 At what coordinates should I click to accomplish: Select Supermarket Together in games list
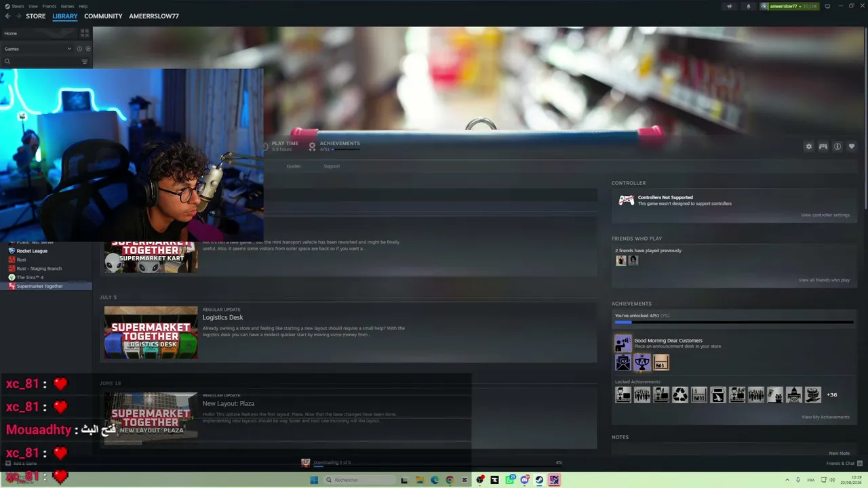46,286
